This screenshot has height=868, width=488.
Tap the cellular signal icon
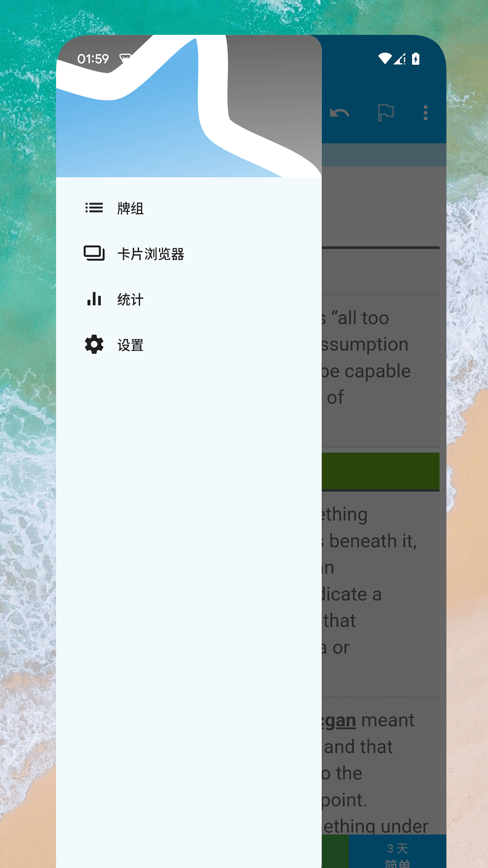point(399,59)
